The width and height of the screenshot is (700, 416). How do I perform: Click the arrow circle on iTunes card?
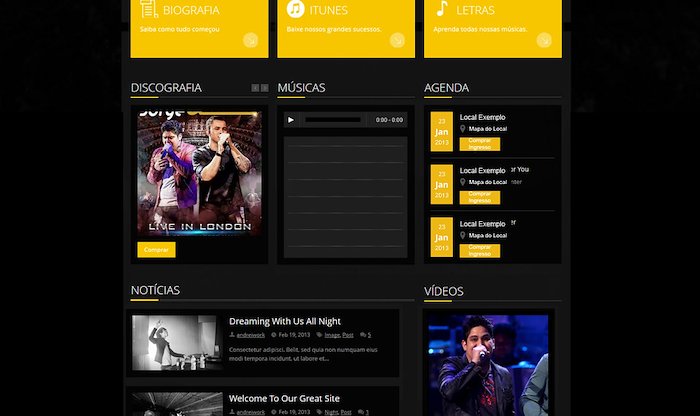[397, 40]
